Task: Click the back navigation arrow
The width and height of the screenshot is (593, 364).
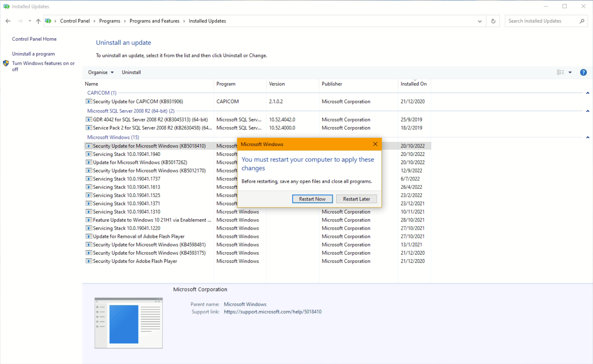Action: 8,21
